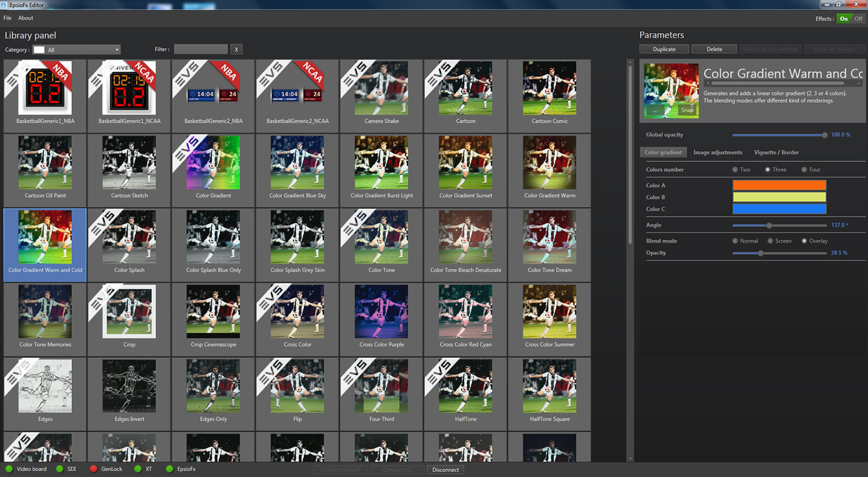The image size is (868, 477).
Task: Clear the filter with X button
Action: pos(236,49)
